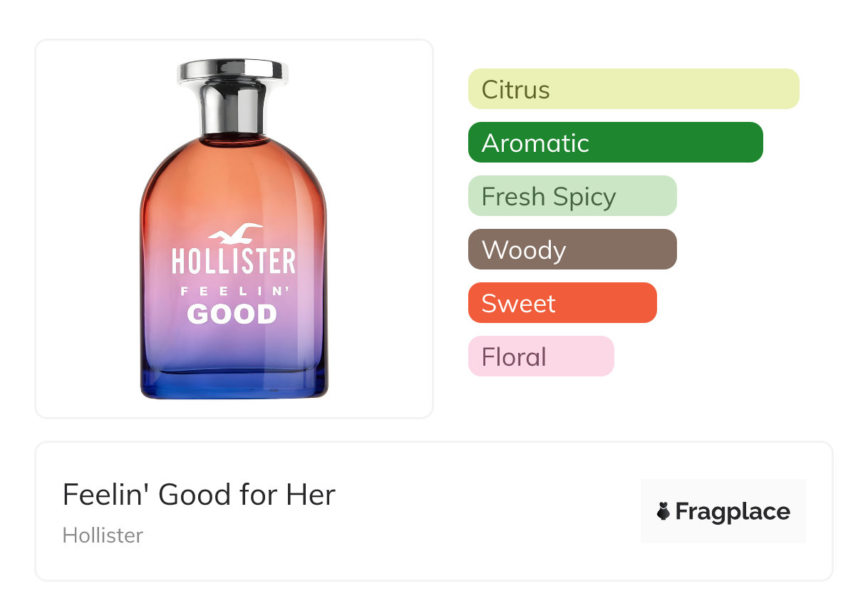
Task: Click the white HOLLISTER wordmark on the bottle
Action: tap(233, 261)
